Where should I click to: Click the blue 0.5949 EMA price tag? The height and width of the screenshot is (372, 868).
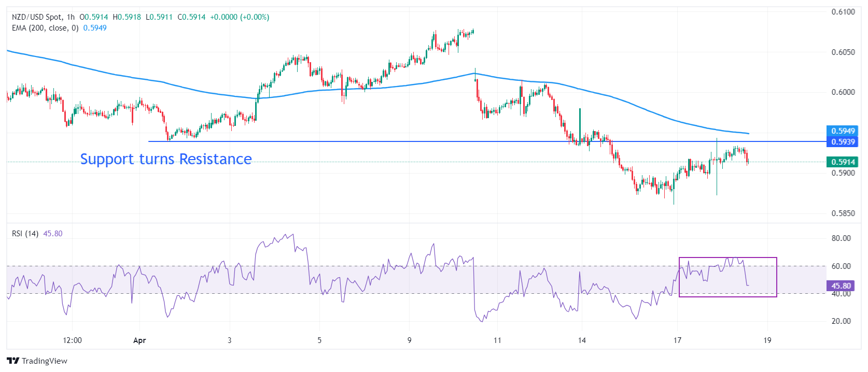point(843,131)
